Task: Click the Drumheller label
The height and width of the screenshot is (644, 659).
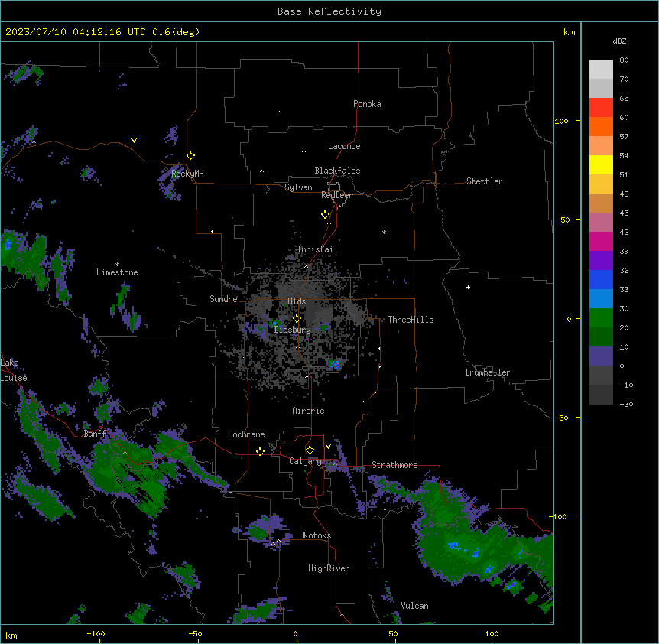Action: (488, 372)
